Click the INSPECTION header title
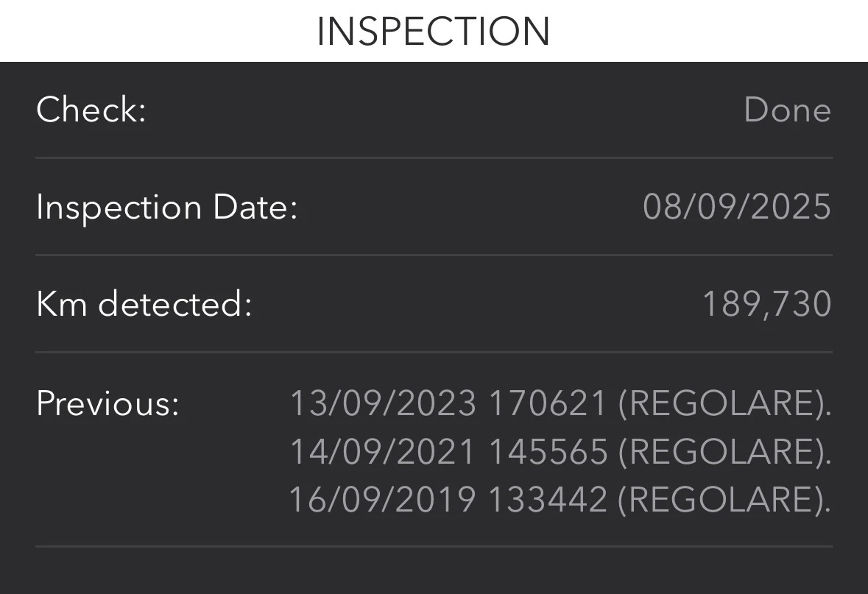 [434, 32]
